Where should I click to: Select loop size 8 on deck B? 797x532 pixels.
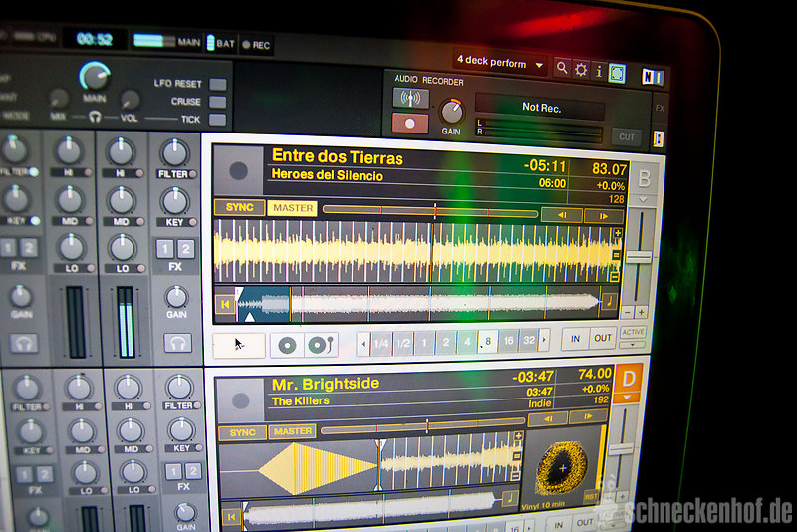pyautogui.click(x=487, y=342)
